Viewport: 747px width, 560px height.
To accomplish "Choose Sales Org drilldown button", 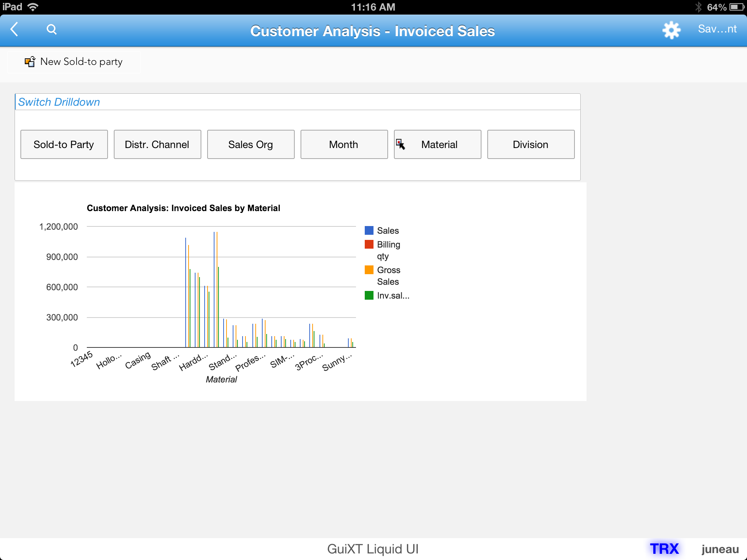I will [x=251, y=144].
